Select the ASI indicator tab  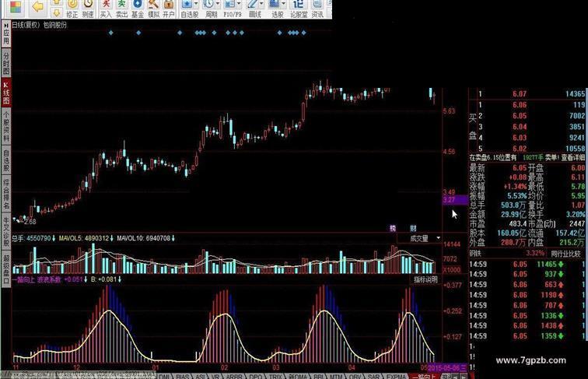200,376
